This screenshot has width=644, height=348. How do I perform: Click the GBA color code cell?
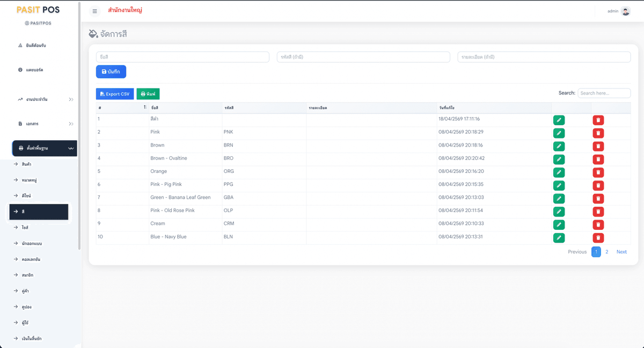click(264, 198)
